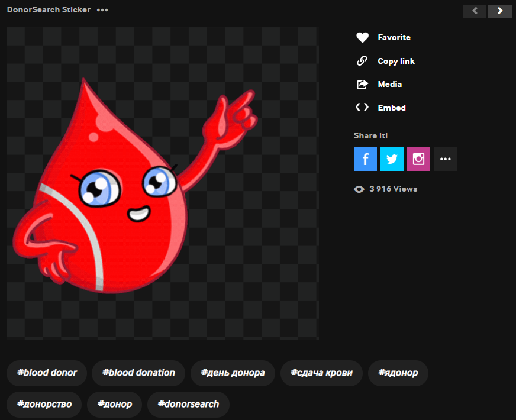Browse the #донор tag
Screen dimensions: 516x420
pyautogui.click(x=115, y=405)
